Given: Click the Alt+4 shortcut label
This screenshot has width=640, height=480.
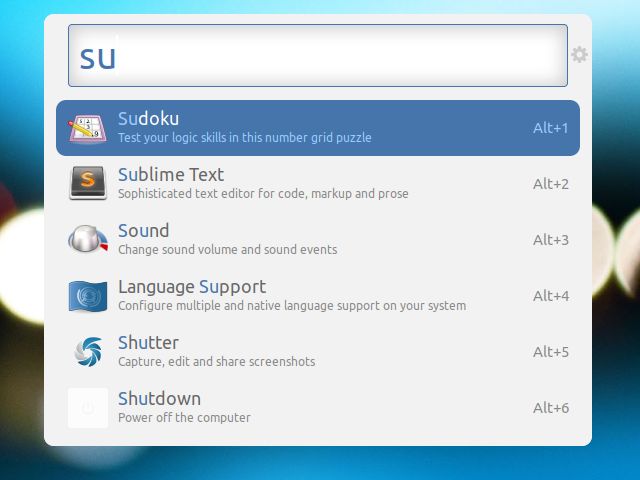Looking at the screenshot, I should pyautogui.click(x=551, y=296).
